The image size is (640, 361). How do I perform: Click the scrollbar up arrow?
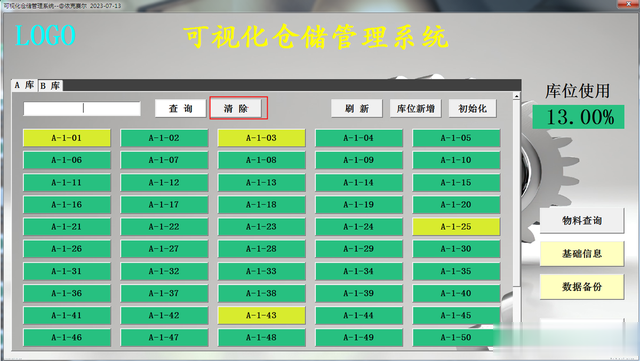point(516,96)
